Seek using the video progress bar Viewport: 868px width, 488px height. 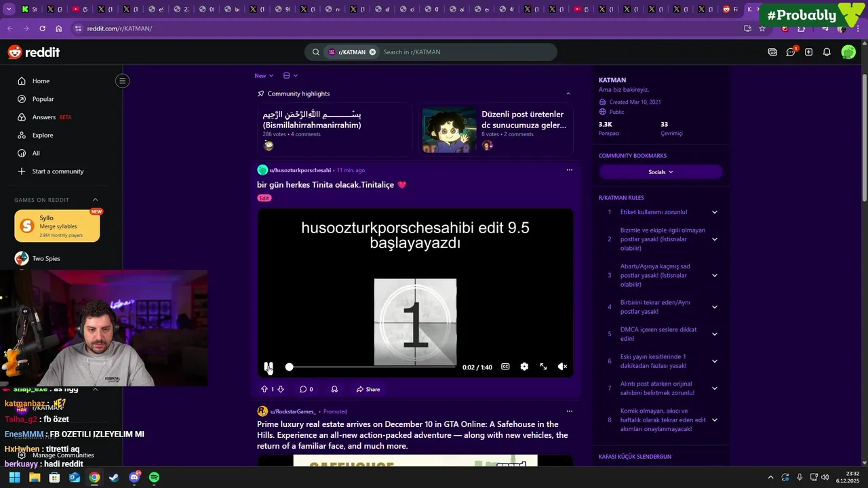(372, 367)
